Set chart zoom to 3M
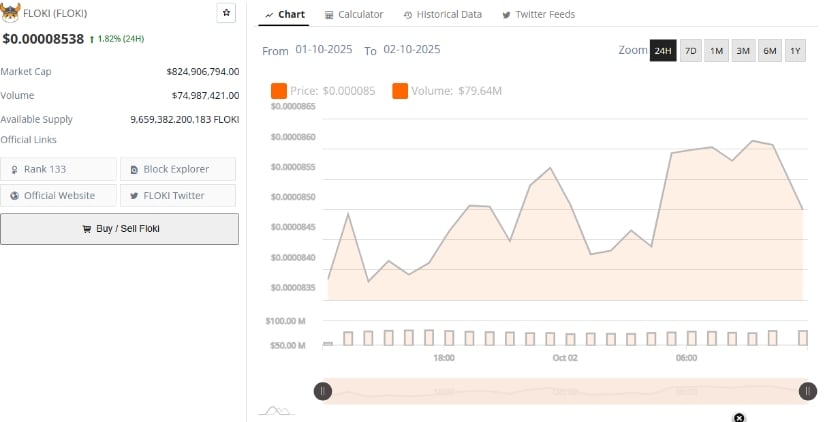The width and height of the screenshot is (825, 422). coord(743,51)
